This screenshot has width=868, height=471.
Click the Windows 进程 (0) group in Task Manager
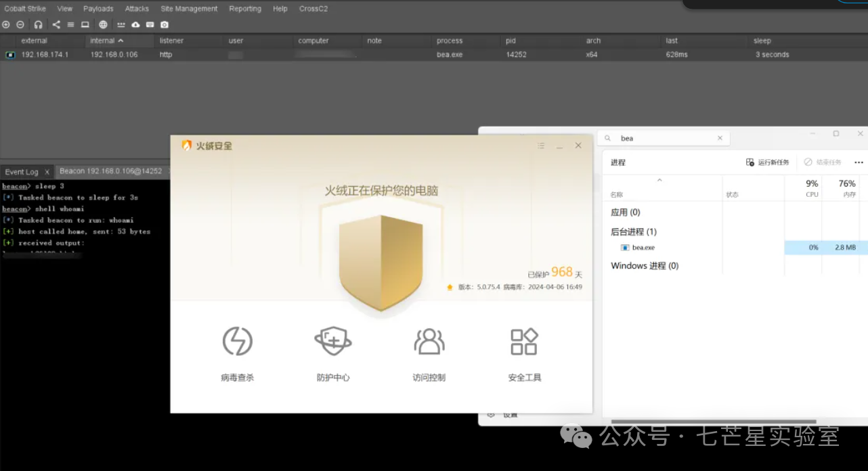point(645,266)
